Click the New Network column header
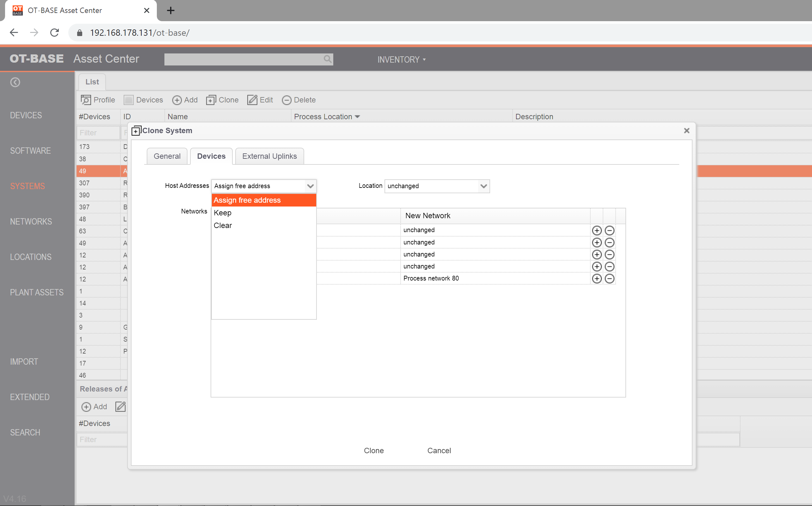 [x=495, y=216]
